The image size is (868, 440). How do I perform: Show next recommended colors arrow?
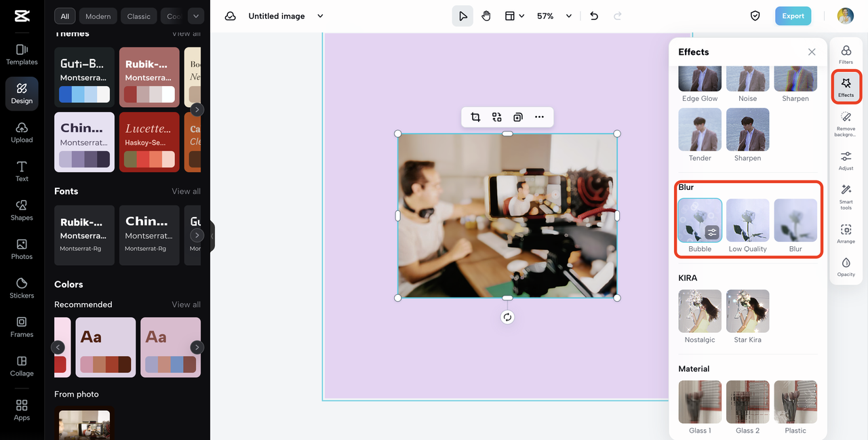coord(197,347)
